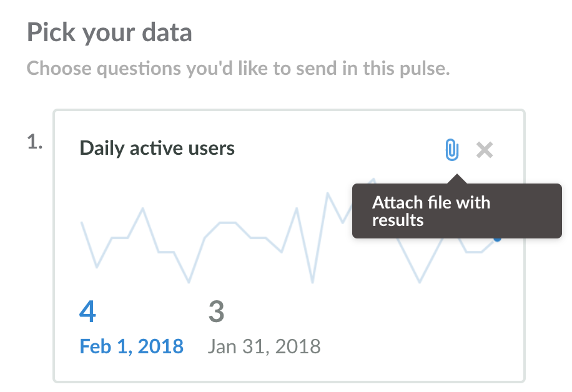This screenshot has height=392, width=572.
Task: Select the gray previous value "3"
Action: point(216,311)
